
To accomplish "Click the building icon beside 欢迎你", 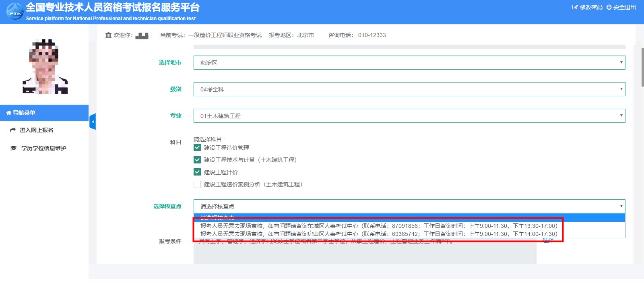I will pyautogui.click(x=108, y=35).
